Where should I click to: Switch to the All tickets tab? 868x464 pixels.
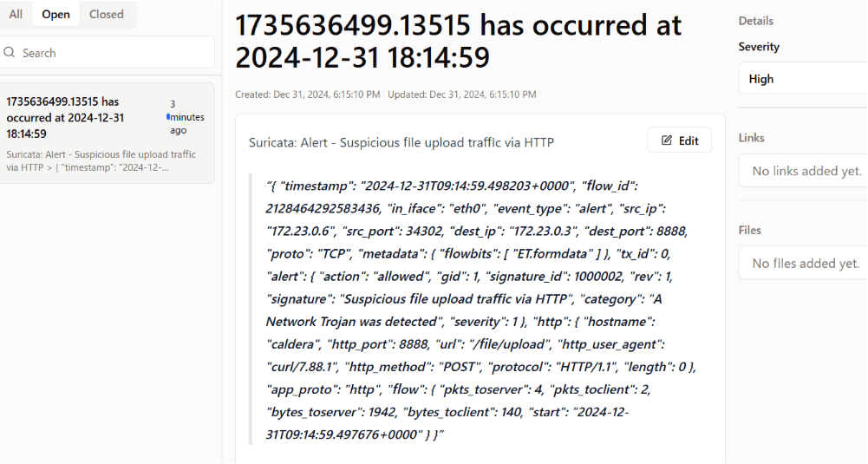coord(16,15)
